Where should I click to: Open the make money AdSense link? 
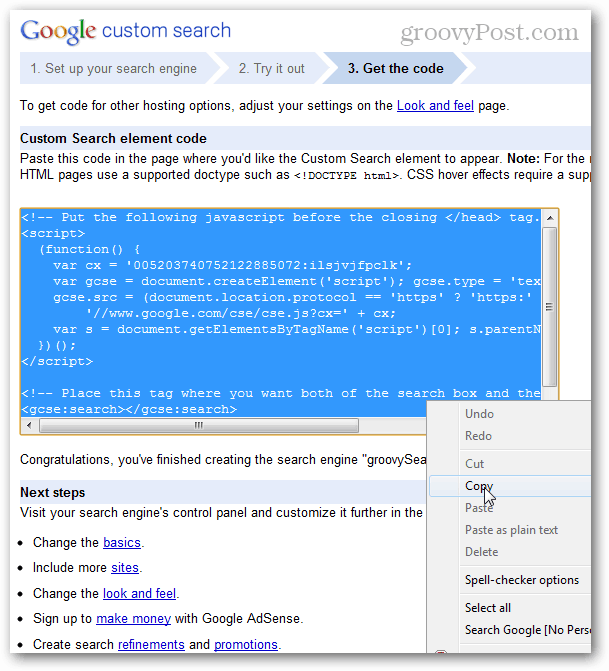[134, 618]
